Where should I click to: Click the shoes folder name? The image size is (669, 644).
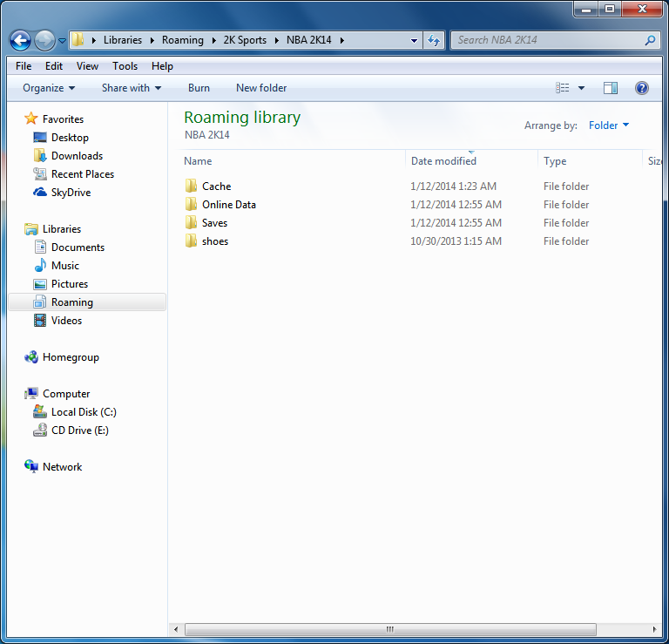215,241
